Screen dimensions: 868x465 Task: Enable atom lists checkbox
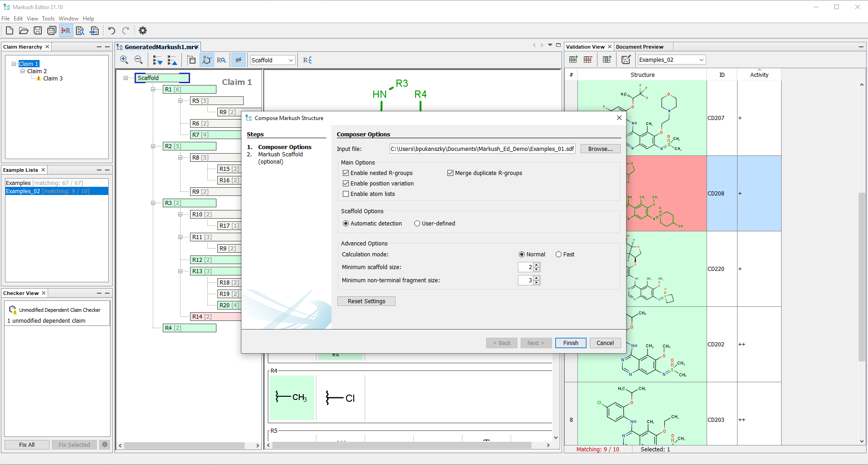[346, 194]
